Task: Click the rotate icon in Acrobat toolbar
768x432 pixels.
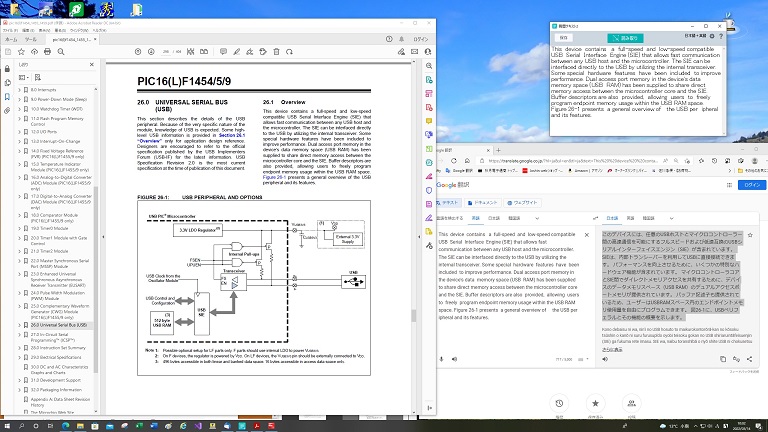Action: point(289,51)
